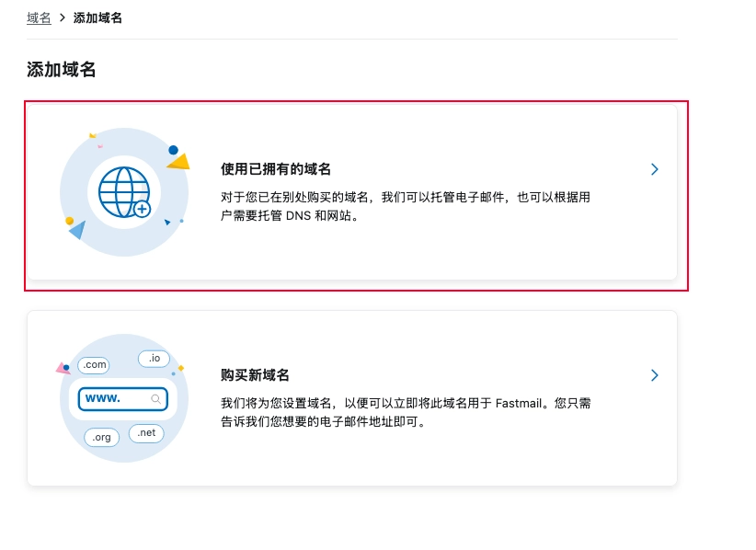Click the blue triangle beside the globe
This screenshot has height=550, width=756.
(77, 230)
